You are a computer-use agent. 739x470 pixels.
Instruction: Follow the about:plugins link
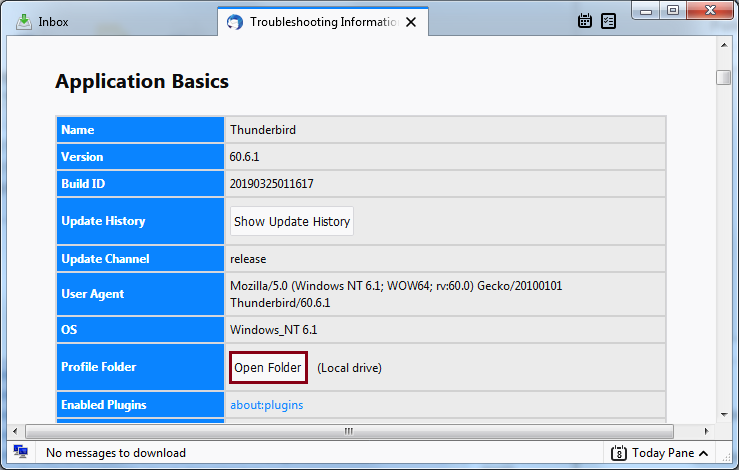266,405
